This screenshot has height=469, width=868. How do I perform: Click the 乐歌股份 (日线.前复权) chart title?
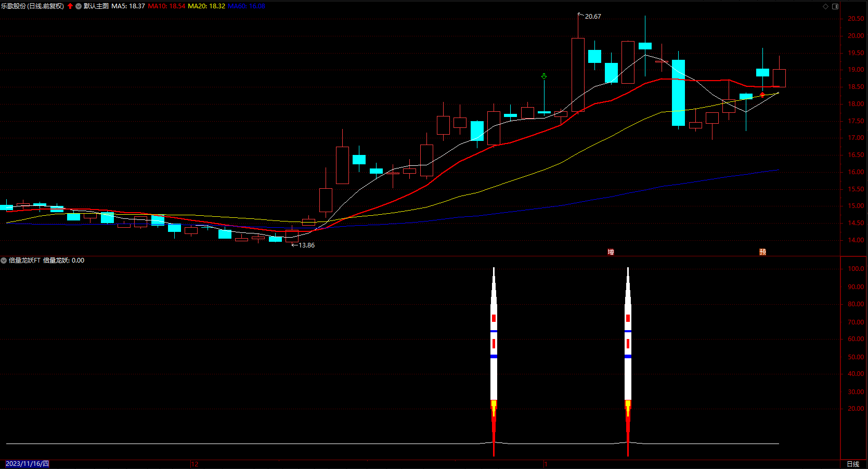[x=32, y=6]
